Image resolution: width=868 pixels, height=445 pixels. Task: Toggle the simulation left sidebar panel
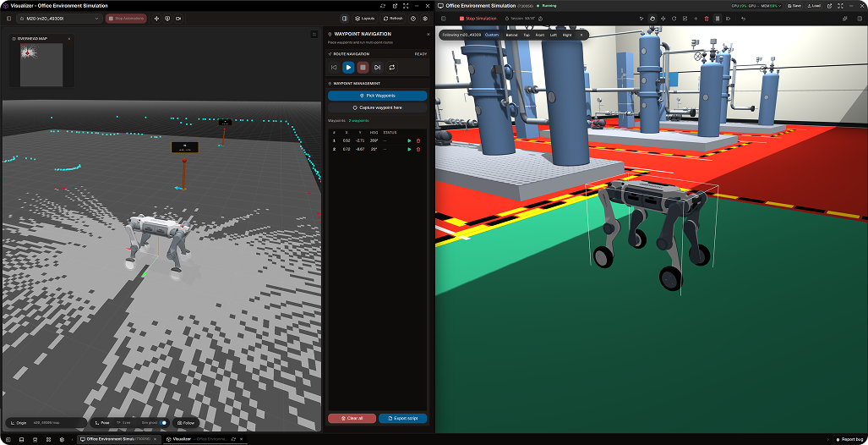click(443, 19)
